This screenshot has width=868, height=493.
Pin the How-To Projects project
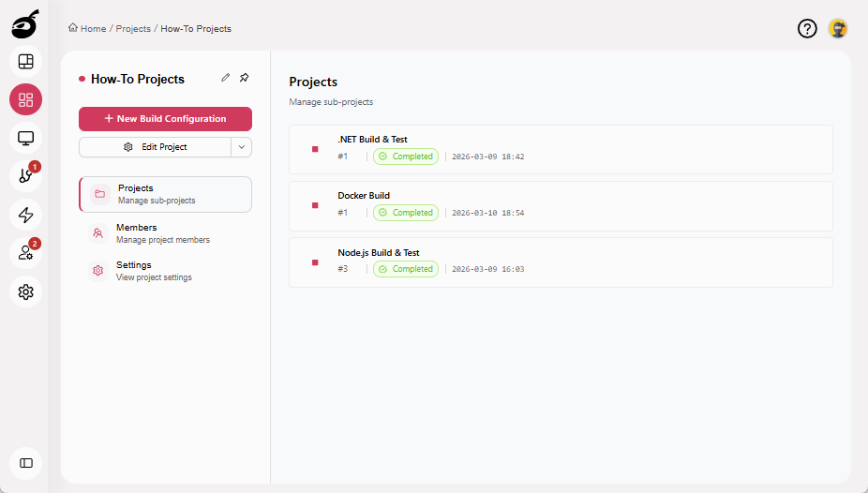coord(244,78)
